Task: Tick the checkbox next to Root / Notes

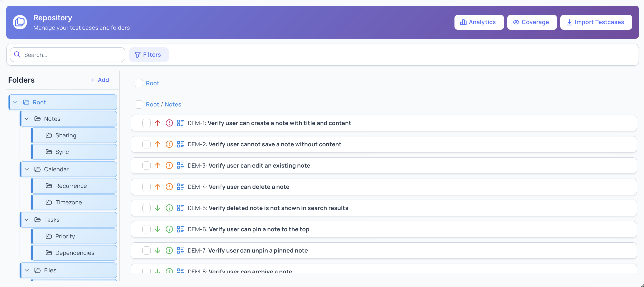Action: pos(139,104)
